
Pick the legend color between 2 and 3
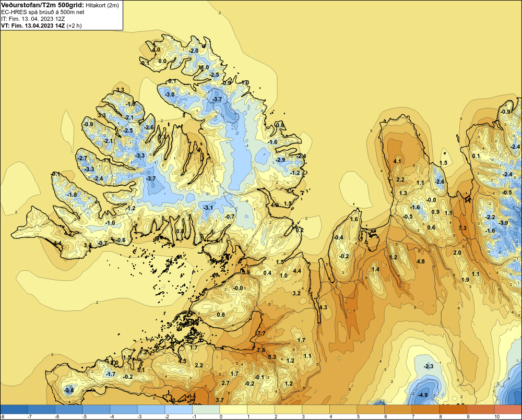(x=288, y=409)
